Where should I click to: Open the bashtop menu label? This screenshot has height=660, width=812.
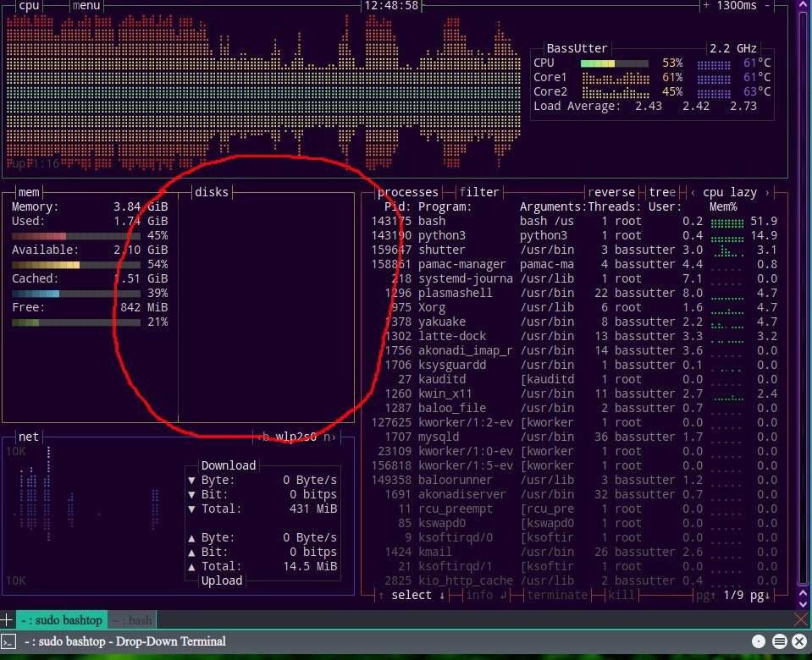click(x=86, y=6)
